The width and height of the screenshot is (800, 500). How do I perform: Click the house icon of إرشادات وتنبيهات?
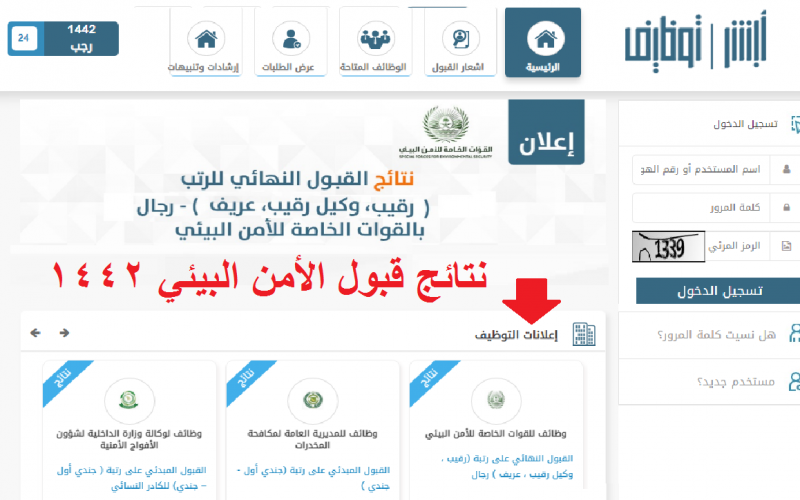[206, 38]
